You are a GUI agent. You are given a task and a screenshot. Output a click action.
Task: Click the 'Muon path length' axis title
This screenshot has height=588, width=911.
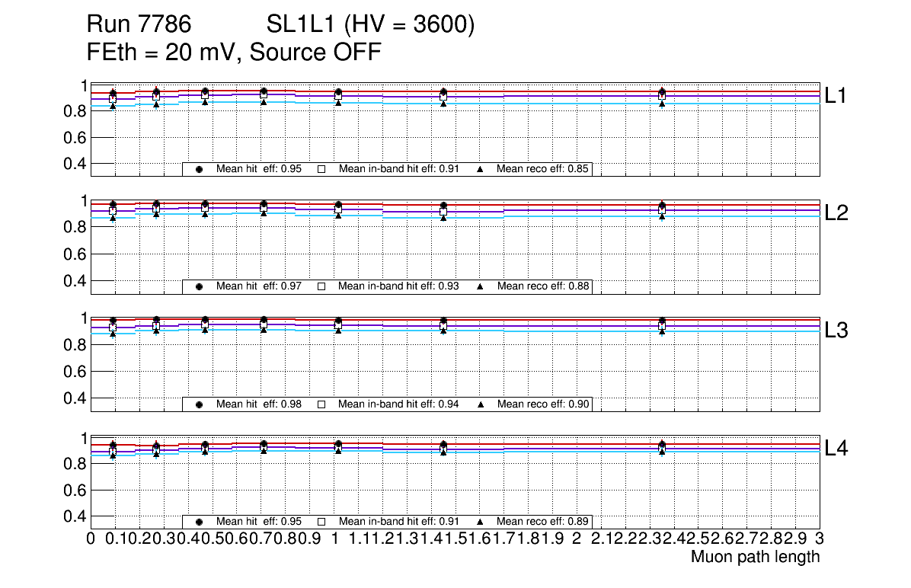(755, 557)
